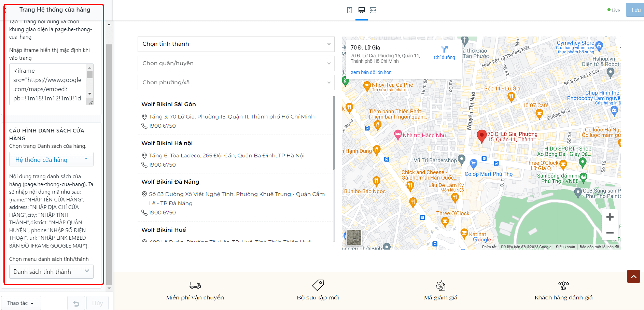Zoom in on the Google map
The image size is (644, 310).
click(x=610, y=217)
